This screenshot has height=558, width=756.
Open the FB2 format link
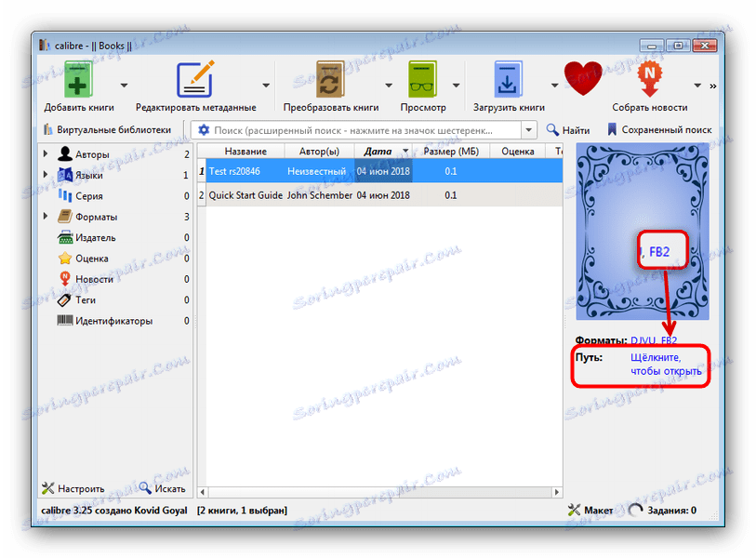tap(669, 340)
